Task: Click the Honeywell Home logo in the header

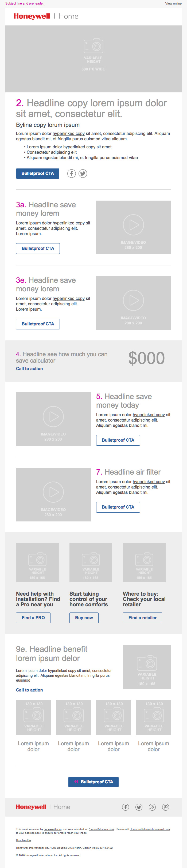Action: pyautogui.click(x=46, y=16)
